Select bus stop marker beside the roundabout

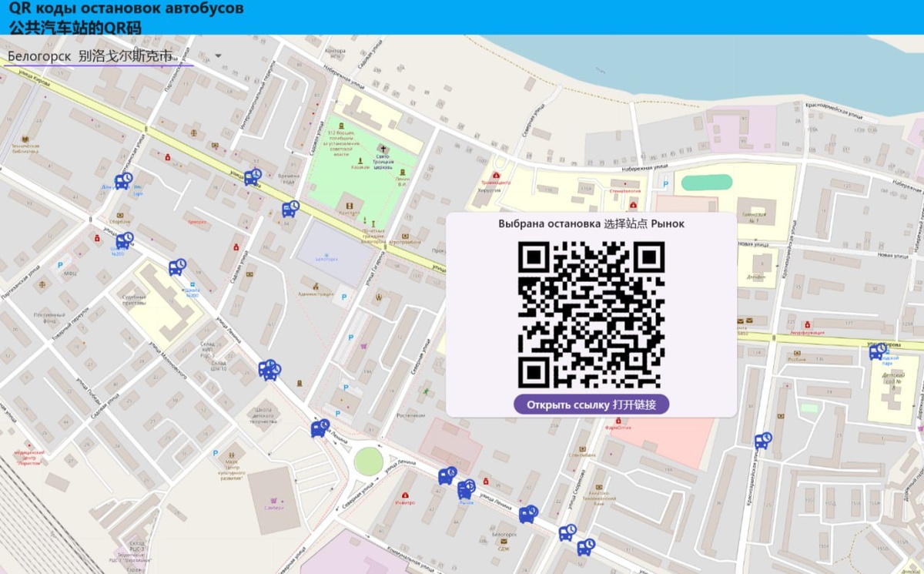[x=320, y=428]
